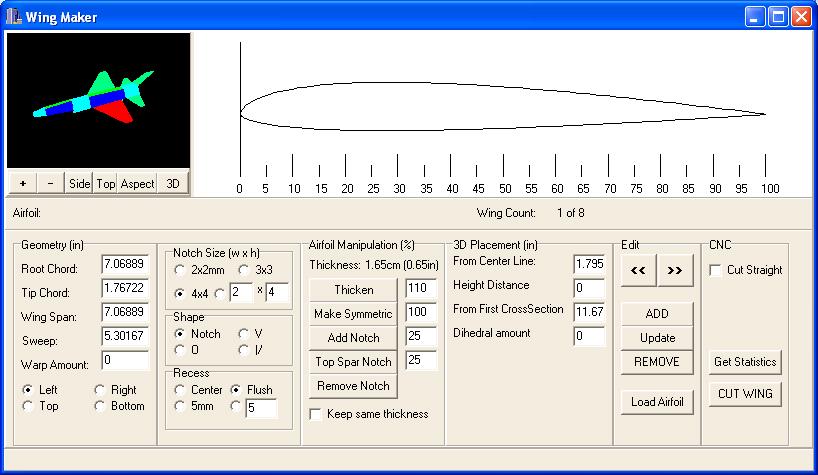Image resolution: width=818 pixels, height=475 pixels.
Task: Switch preview to Top view
Action: (x=105, y=184)
